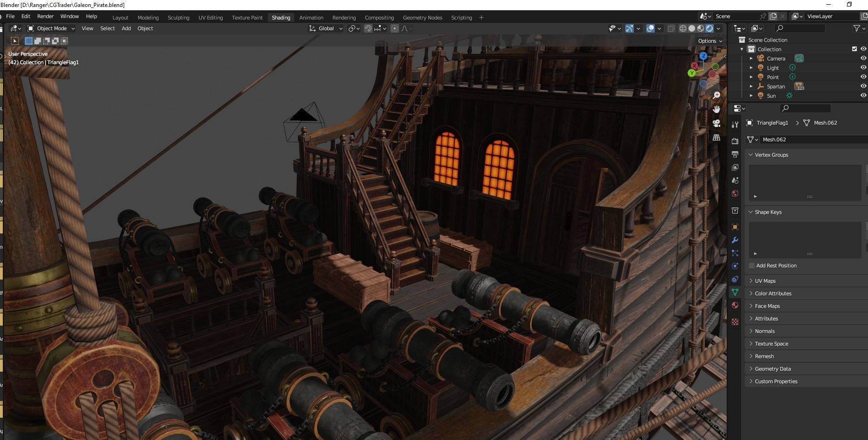Open the Render properties tab
Screen dimensions: 868x440
[735, 141]
